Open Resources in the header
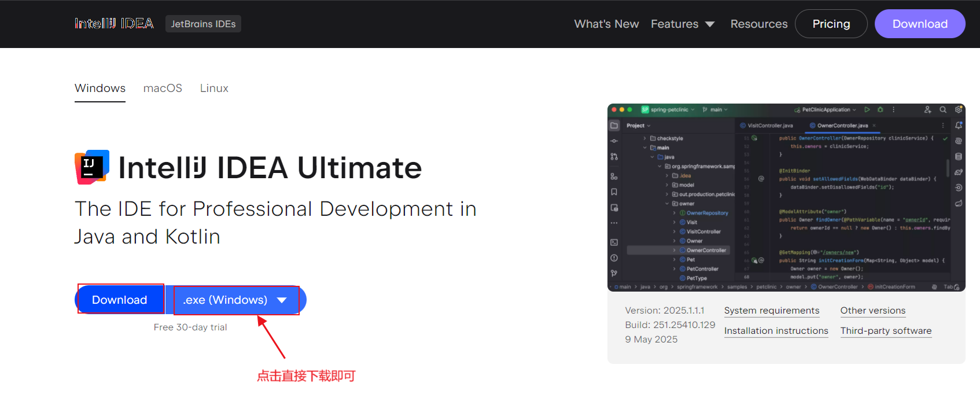980x394 pixels. [759, 24]
